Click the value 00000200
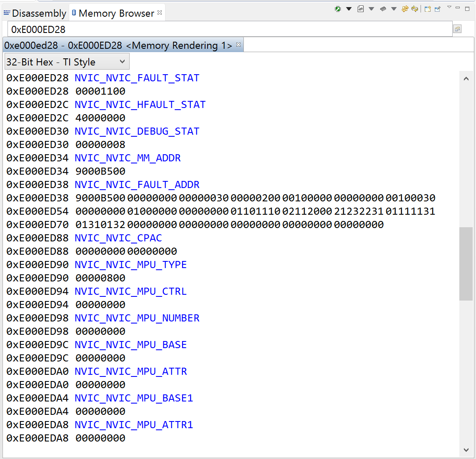476x459 pixels. pyautogui.click(x=256, y=198)
